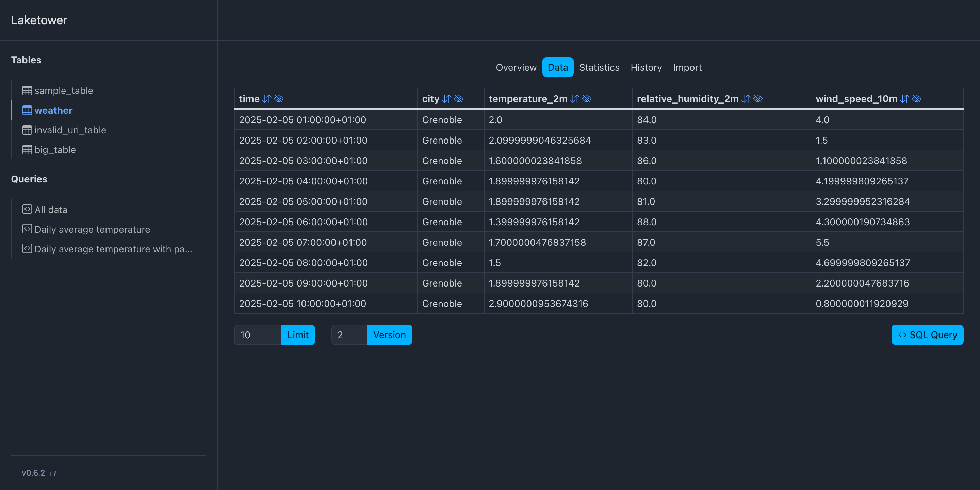Sort by temperature_2m column
The width and height of the screenshot is (980, 490).
[x=575, y=99]
